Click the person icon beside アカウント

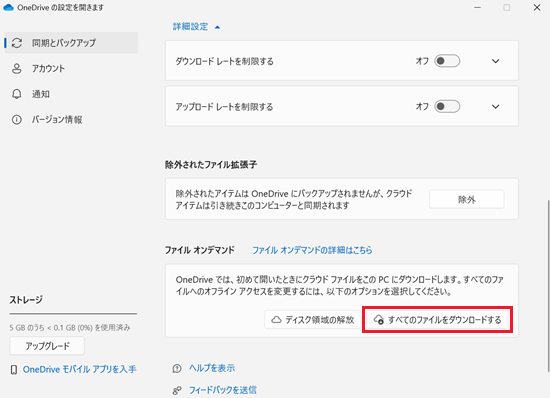16,68
